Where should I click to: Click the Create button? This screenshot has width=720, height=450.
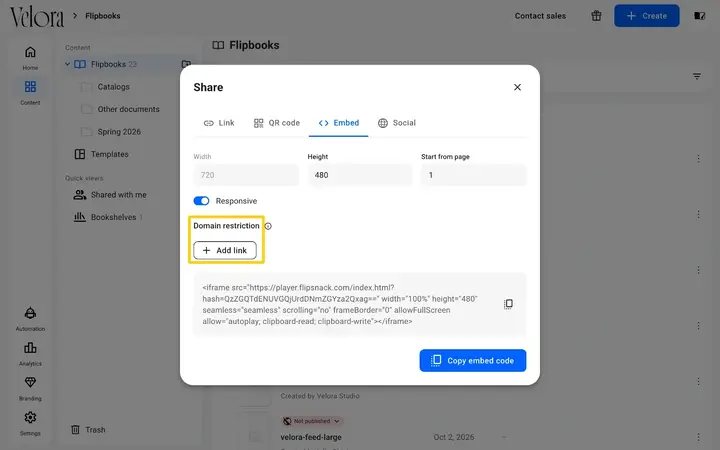tap(647, 16)
